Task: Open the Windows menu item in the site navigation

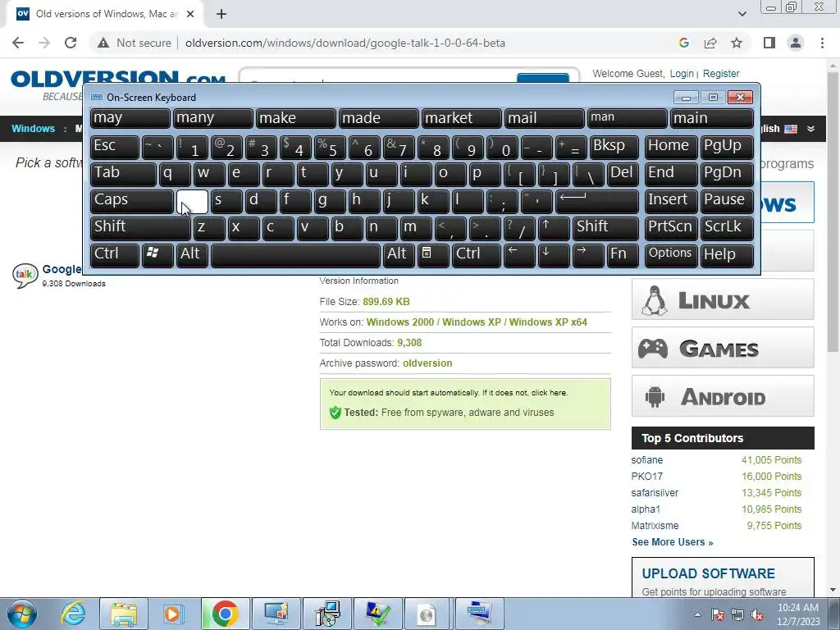Action: 33,129
